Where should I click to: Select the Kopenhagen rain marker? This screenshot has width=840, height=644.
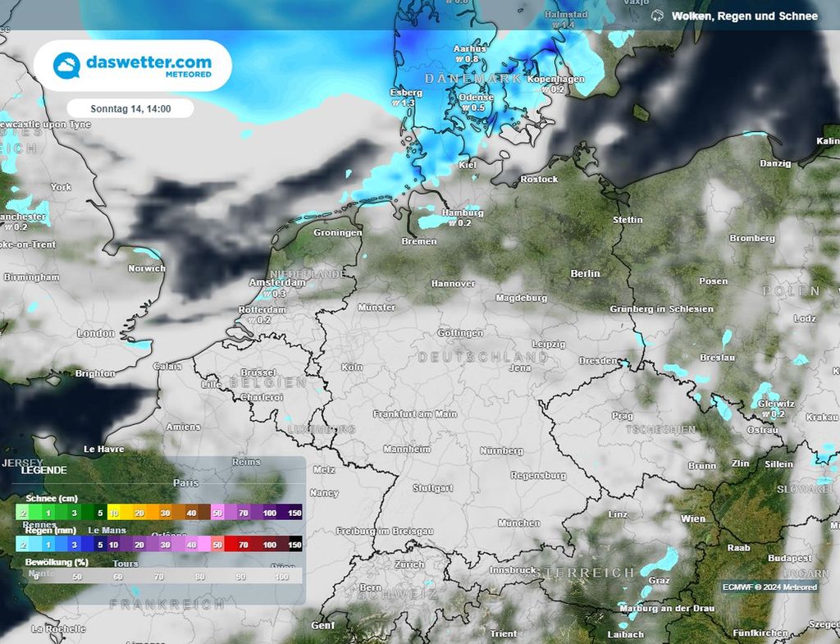[555, 89]
